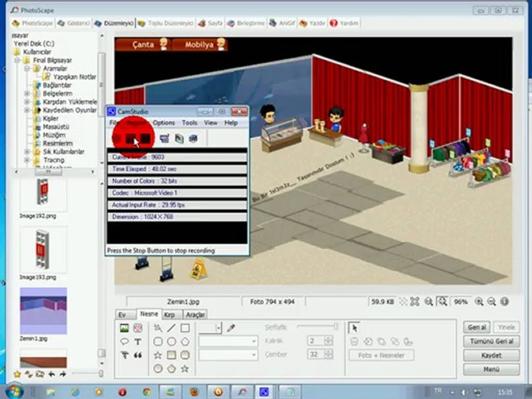Collapse the Final Bilgisayar tree node
The image size is (532, 399).
coord(17,60)
